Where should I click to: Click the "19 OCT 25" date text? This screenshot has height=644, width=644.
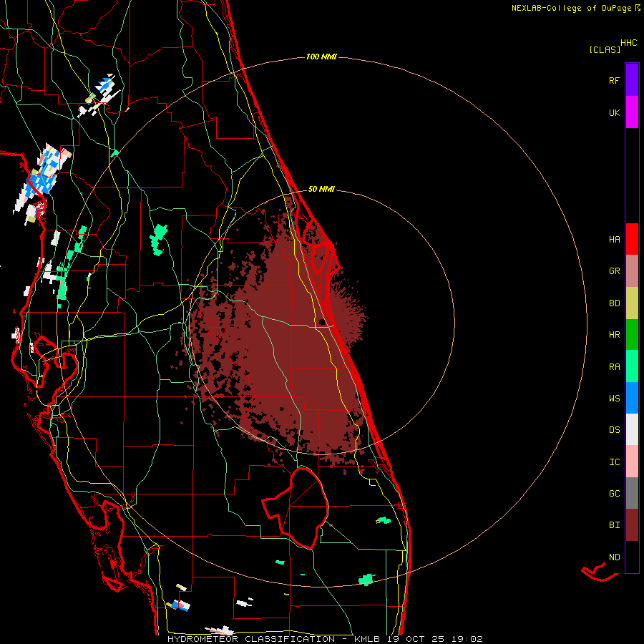417,639
